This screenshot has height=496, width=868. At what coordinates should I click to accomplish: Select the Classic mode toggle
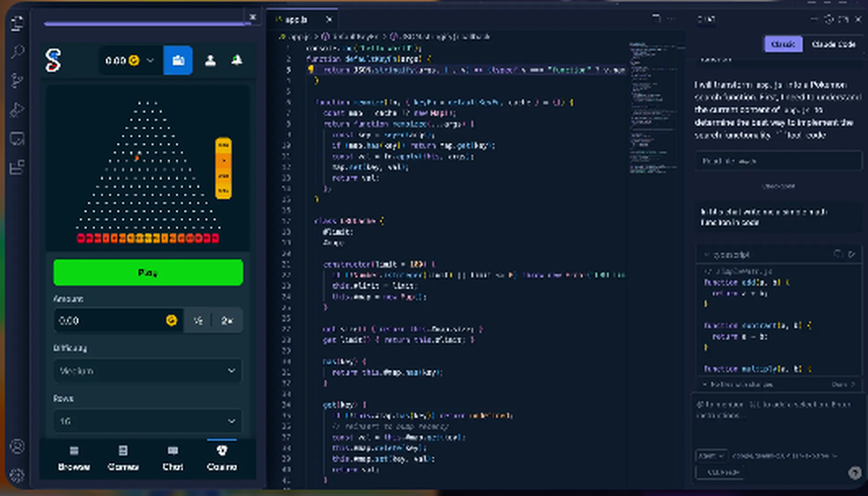[783, 43]
